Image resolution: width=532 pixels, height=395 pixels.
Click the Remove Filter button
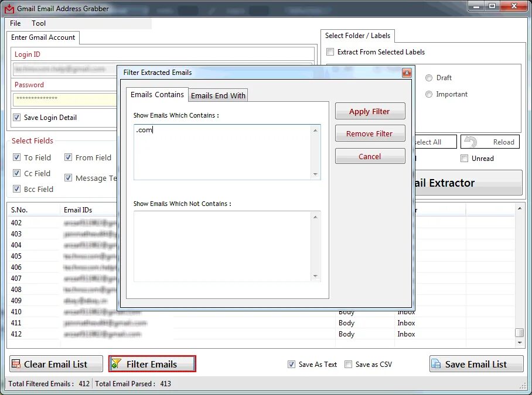[x=370, y=133]
